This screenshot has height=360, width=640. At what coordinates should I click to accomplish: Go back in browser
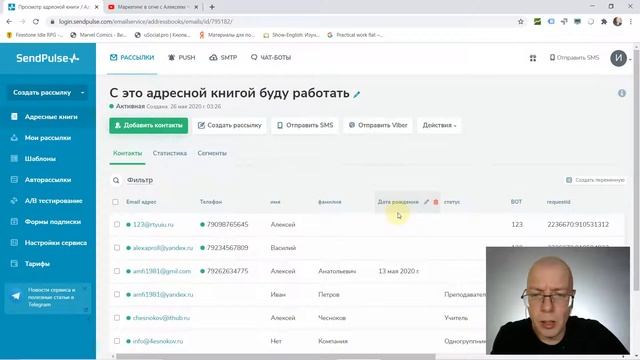(9, 22)
